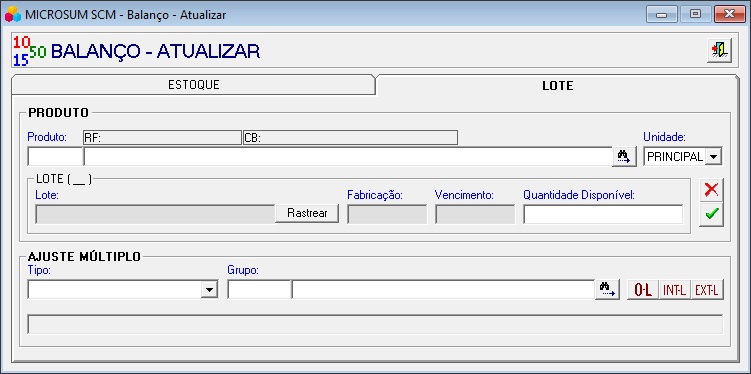Click the exit door icon
This screenshot has height=374, width=751.
[x=719, y=50]
